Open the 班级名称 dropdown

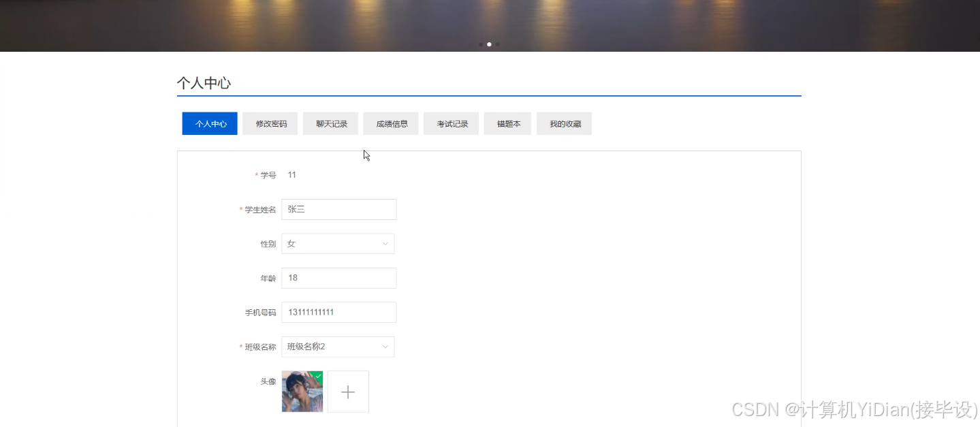point(338,347)
